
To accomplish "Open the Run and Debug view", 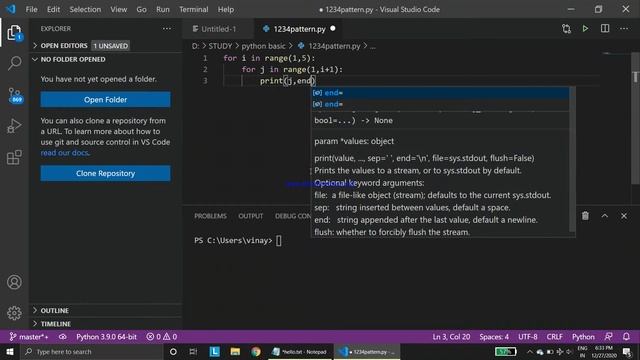I will click(14, 126).
